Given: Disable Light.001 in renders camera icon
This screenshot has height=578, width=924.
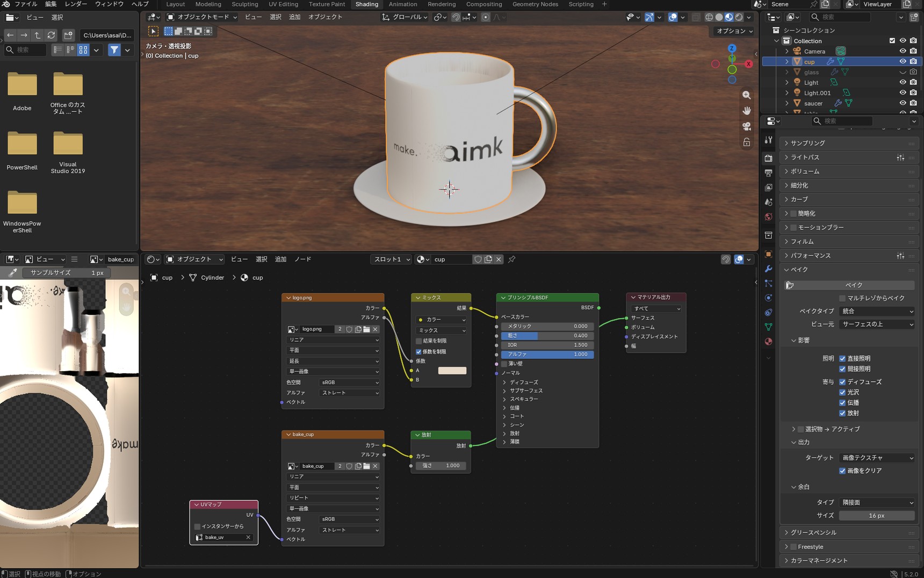Looking at the screenshot, I should pyautogui.click(x=913, y=93).
